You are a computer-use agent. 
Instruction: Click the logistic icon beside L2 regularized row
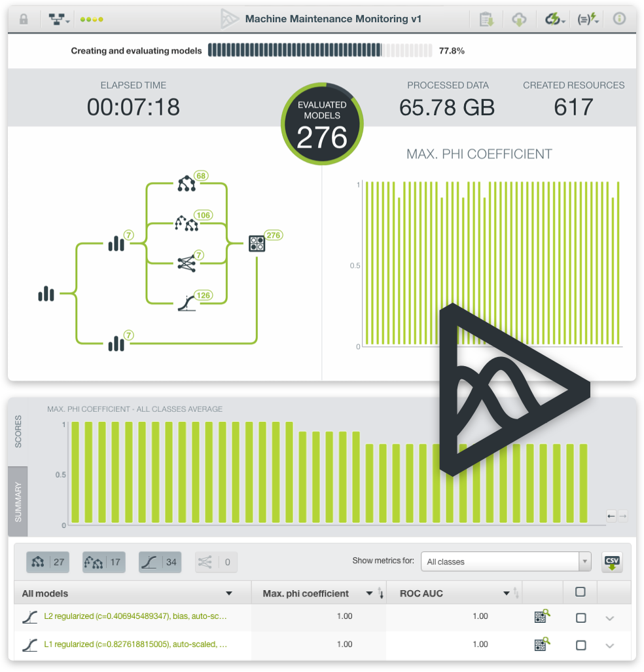point(29,617)
